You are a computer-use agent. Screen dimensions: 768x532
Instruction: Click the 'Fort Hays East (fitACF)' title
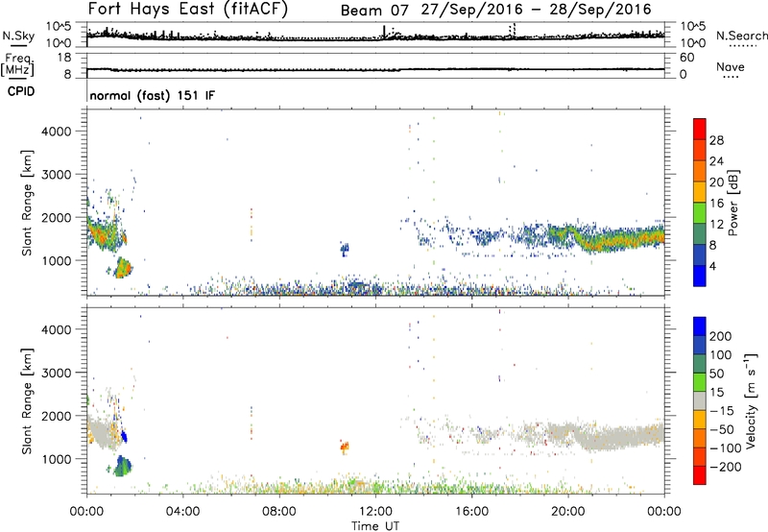188,10
